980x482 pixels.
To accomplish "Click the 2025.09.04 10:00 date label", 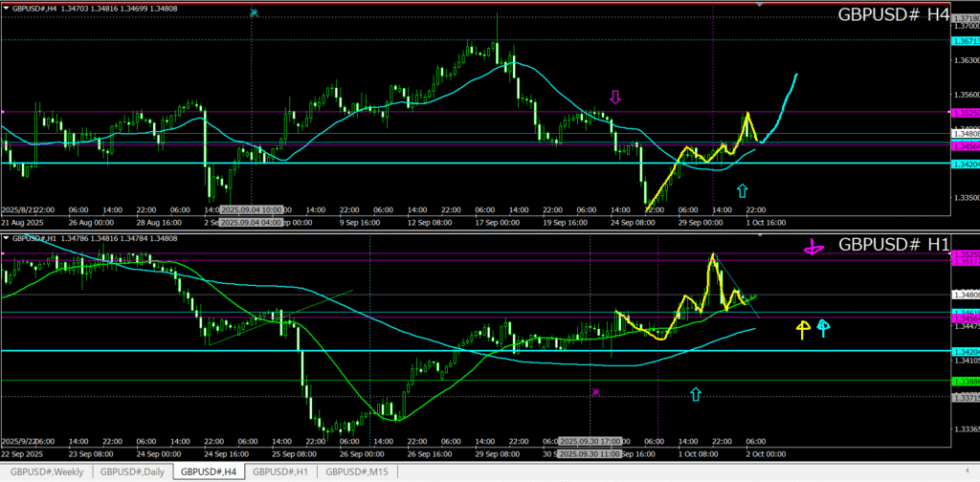I will [252, 209].
